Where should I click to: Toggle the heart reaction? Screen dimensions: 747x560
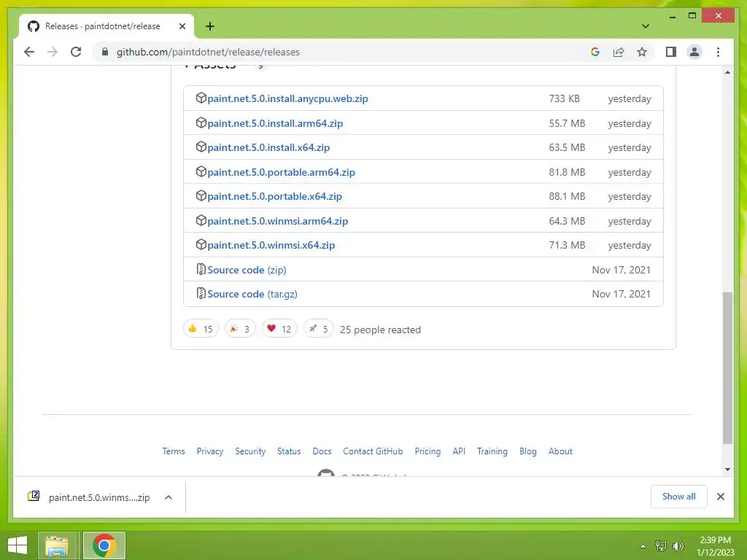279,329
